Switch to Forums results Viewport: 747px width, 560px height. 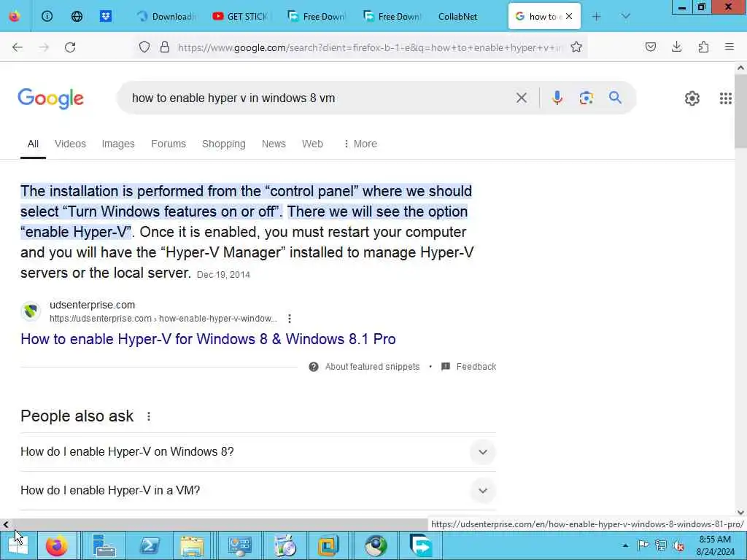click(x=169, y=144)
